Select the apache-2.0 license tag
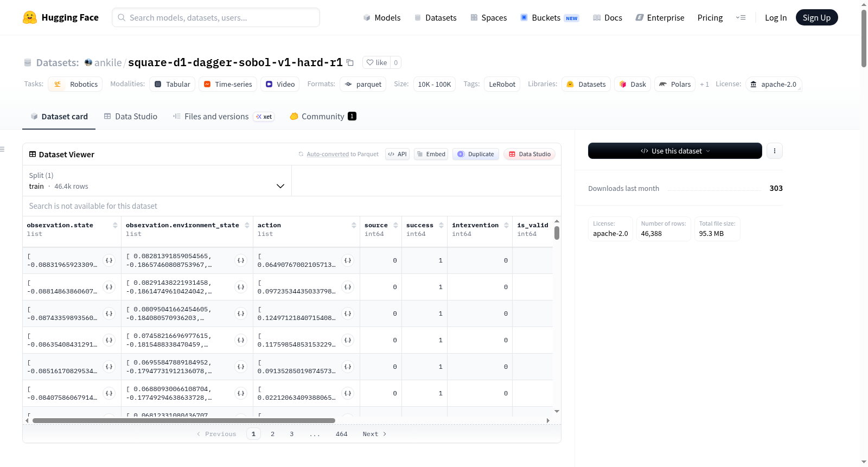 [773, 84]
